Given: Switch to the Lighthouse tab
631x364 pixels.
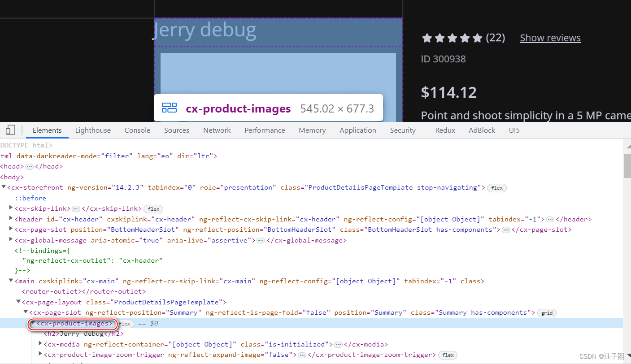Looking at the screenshot, I should [93, 130].
